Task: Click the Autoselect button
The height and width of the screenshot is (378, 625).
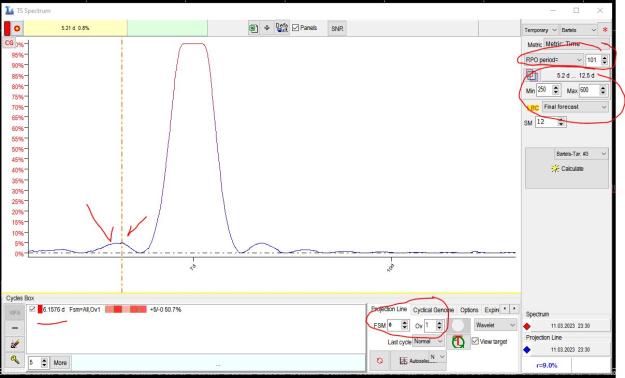Action: click(414, 360)
